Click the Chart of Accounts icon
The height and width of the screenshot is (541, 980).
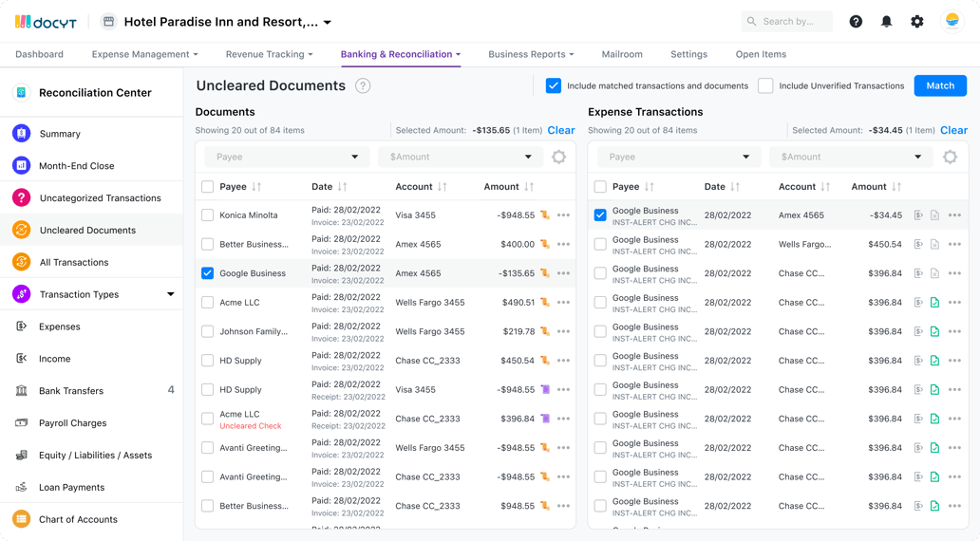click(21, 519)
